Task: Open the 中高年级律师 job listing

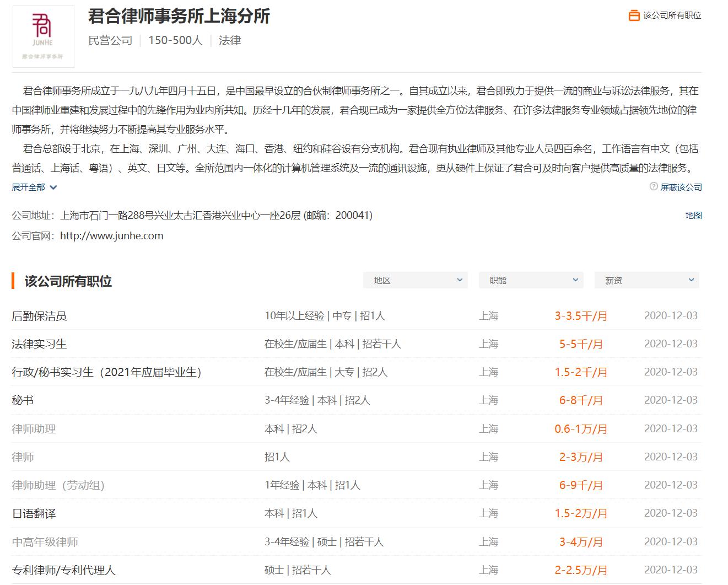Action: [x=45, y=542]
